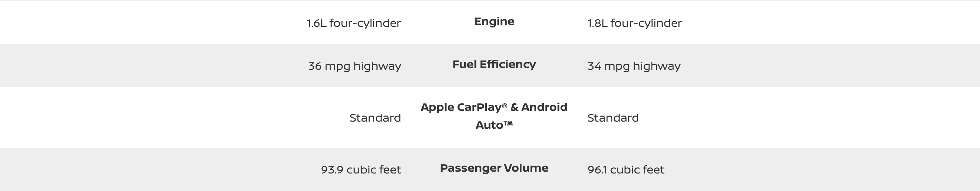980x191 pixels.
Task: Click the word highway beside 36 mpg
Action: [377, 66]
